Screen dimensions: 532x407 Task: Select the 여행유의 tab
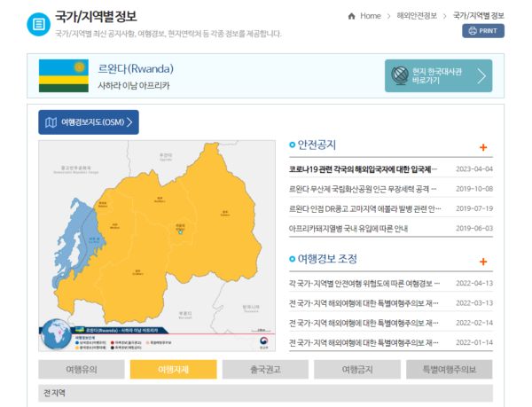click(81, 369)
